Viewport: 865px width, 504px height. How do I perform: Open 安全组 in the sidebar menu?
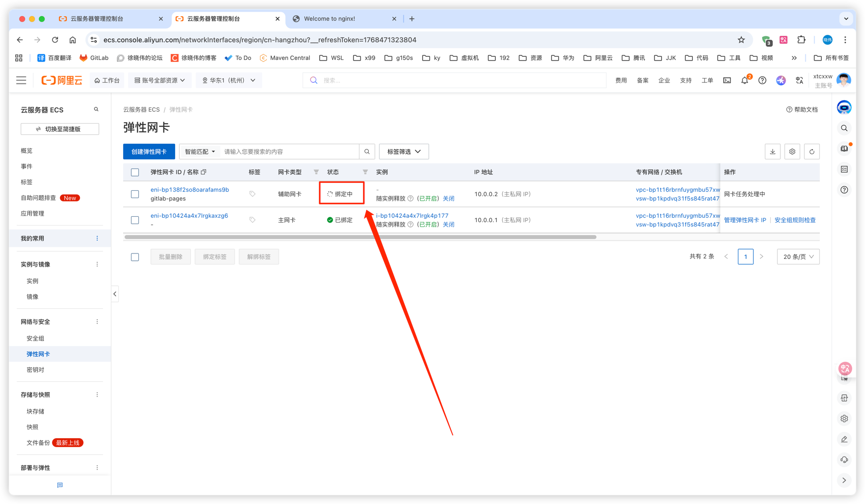point(35,338)
